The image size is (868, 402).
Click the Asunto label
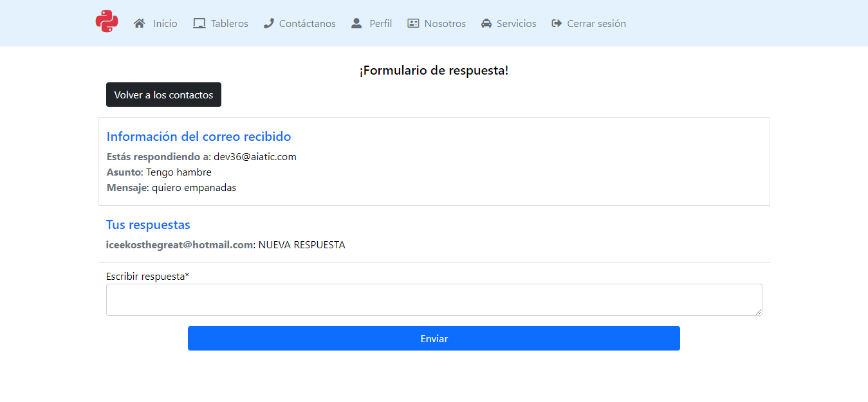tap(124, 172)
